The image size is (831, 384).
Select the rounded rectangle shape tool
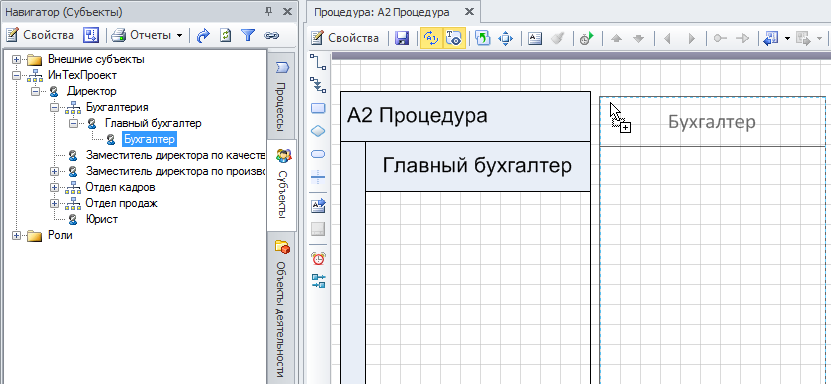(318, 154)
